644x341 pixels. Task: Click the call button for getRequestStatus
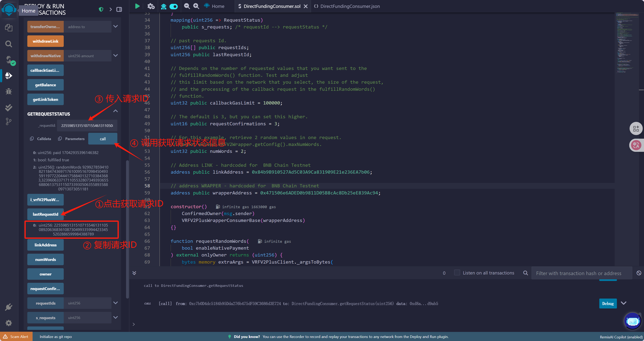pos(103,139)
